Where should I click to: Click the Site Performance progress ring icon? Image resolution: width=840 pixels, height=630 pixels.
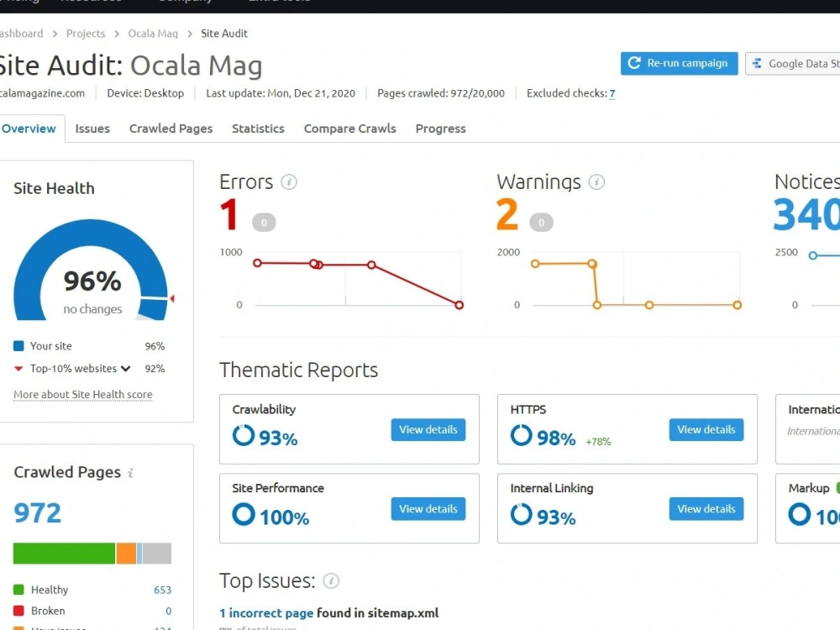click(x=244, y=514)
